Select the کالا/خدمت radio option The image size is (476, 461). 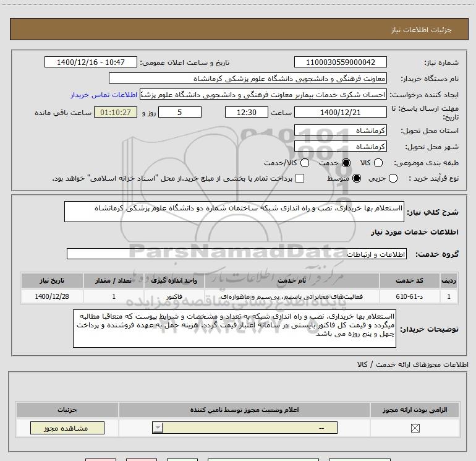pos(305,163)
